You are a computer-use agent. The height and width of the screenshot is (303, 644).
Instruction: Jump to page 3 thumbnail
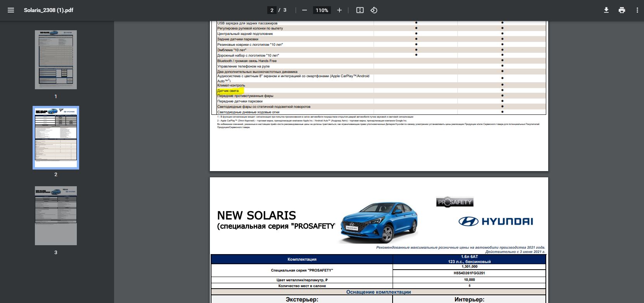(x=56, y=216)
